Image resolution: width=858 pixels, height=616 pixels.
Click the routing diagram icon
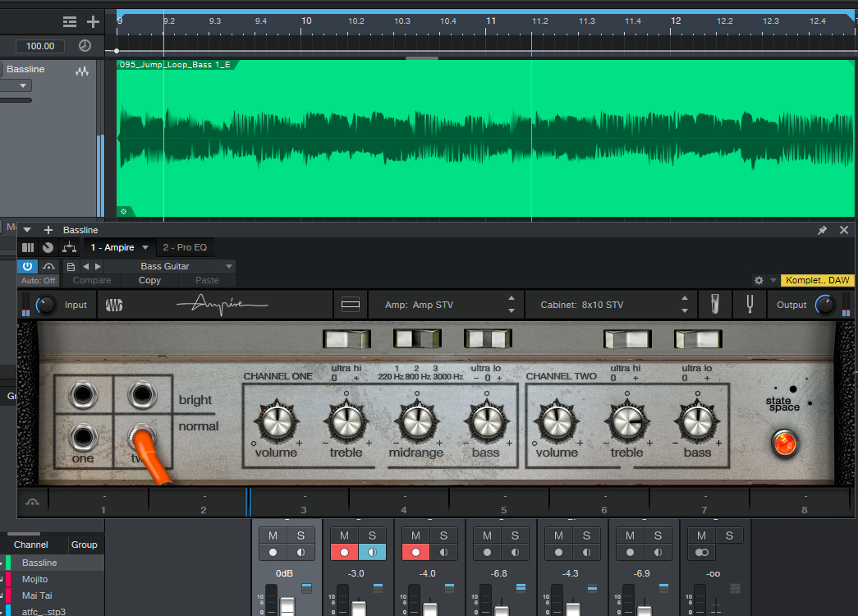pos(69,247)
